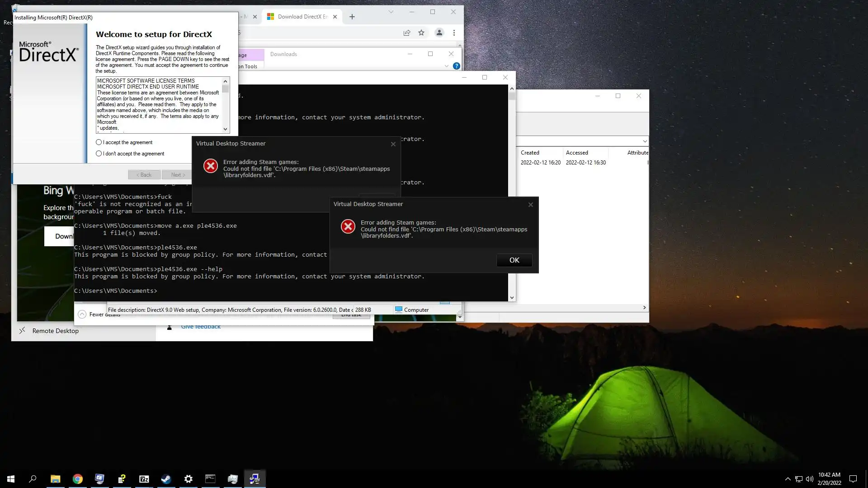This screenshot has height=488, width=868.
Task: Click the Chrome taskbar icon
Action: [x=77, y=479]
